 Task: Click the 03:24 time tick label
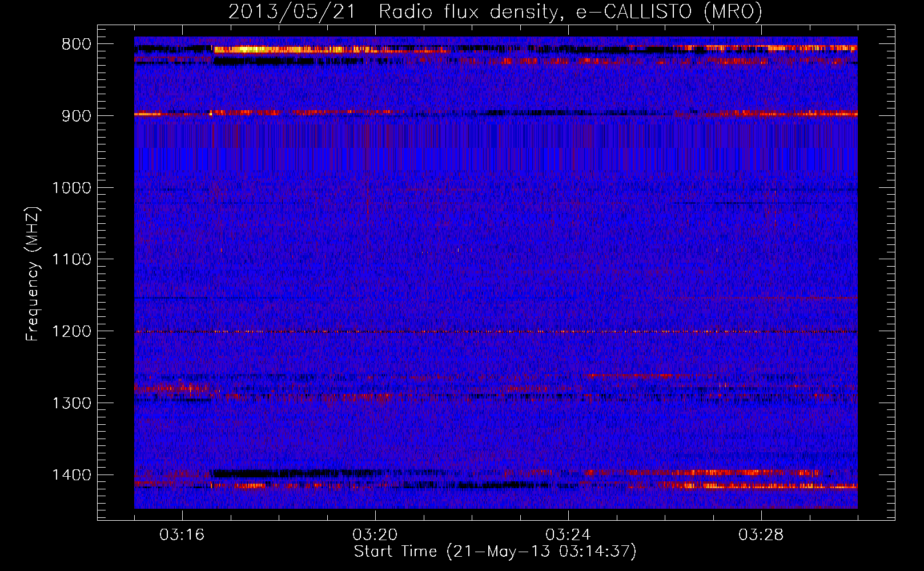[x=568, y=535]
